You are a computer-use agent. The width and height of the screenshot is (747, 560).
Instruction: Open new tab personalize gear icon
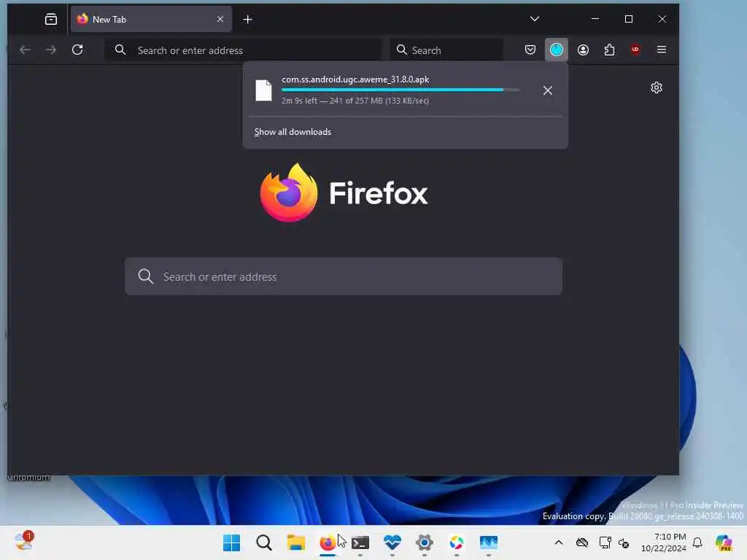point(657,87)
